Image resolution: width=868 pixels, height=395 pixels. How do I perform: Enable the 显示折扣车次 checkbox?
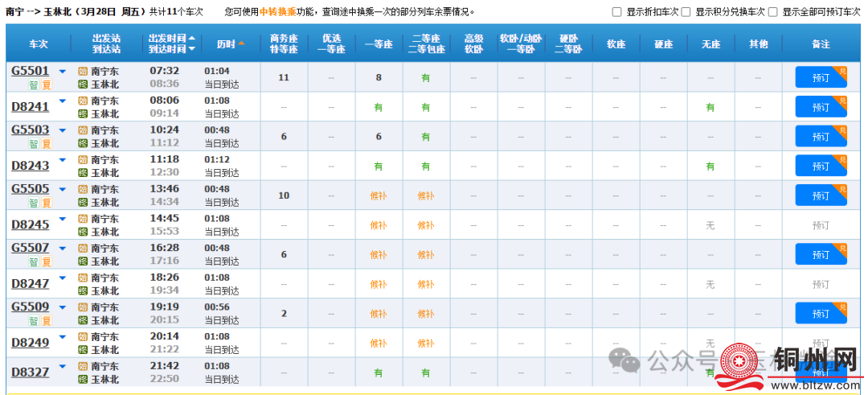(617, 12)
